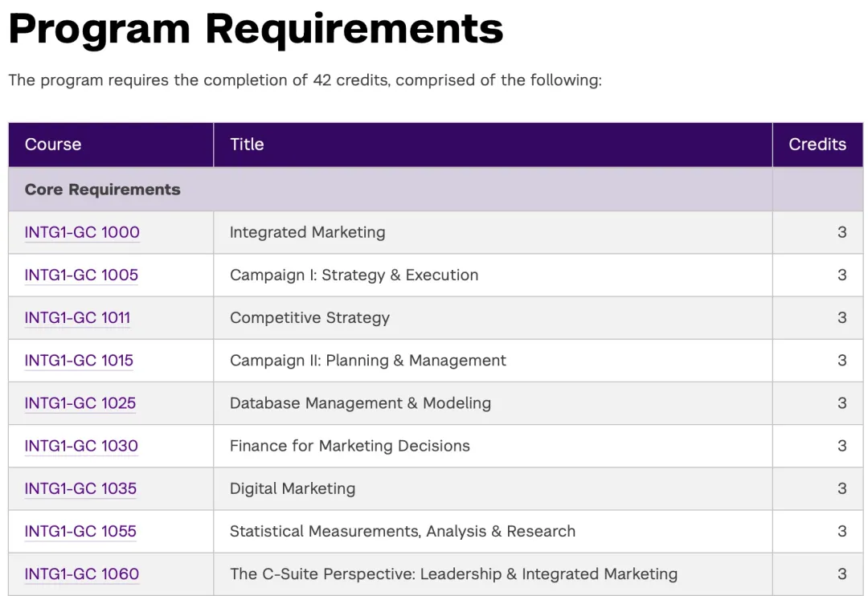The image size is (868, 596).
Task: Go to the INTG1-GC 1055 course link
Action: point(80,530)
